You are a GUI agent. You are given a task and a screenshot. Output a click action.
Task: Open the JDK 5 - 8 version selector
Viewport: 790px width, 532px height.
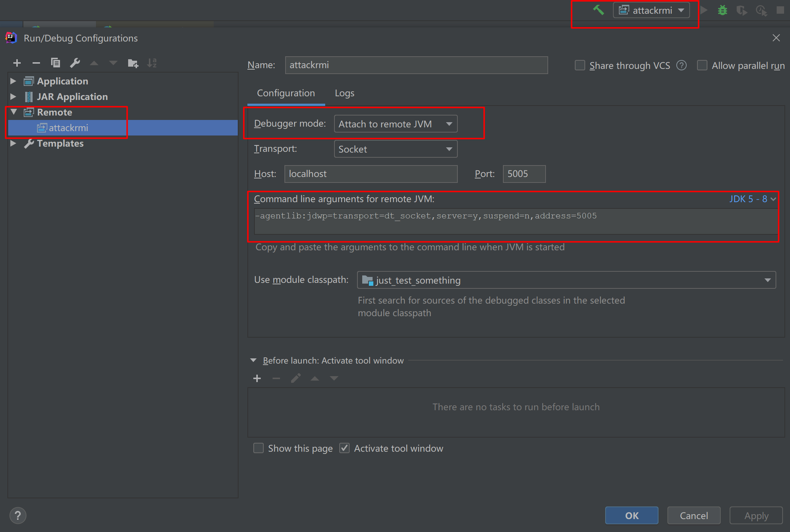click(752, 199)
